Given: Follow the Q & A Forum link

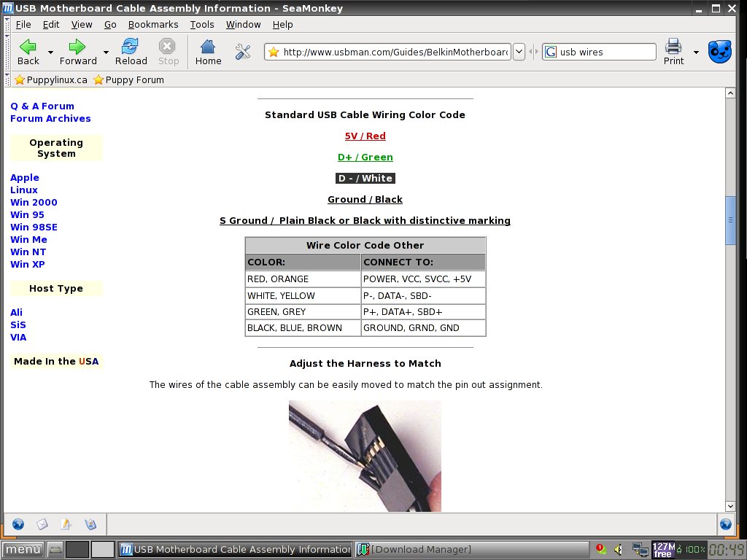Looking at the screenshot, I should click(42, 106).
